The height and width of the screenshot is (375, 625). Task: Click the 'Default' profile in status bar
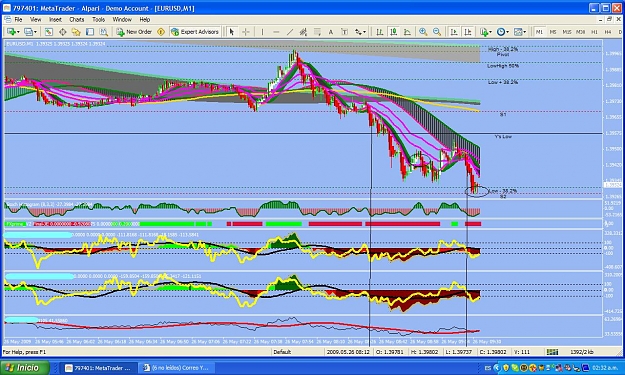[x=282, y=352]
